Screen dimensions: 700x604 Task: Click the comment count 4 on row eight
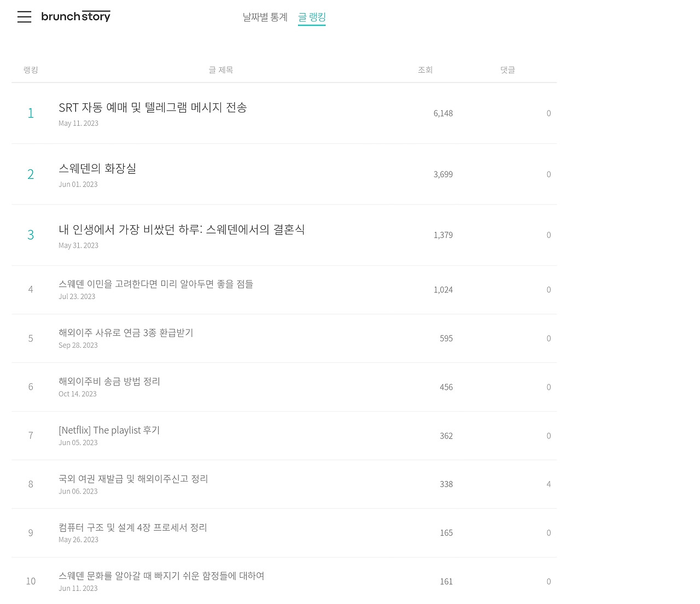point(549,484)
